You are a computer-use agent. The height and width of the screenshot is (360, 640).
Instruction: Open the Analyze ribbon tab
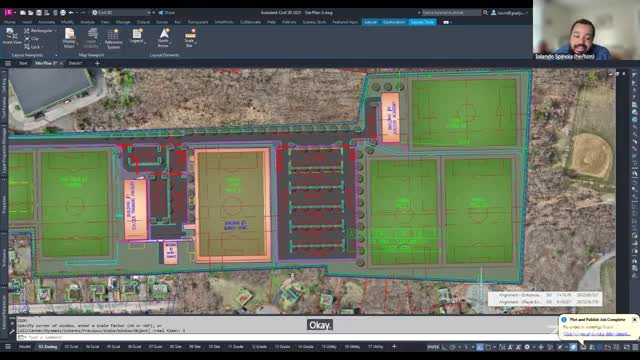[x=87, y=22]
